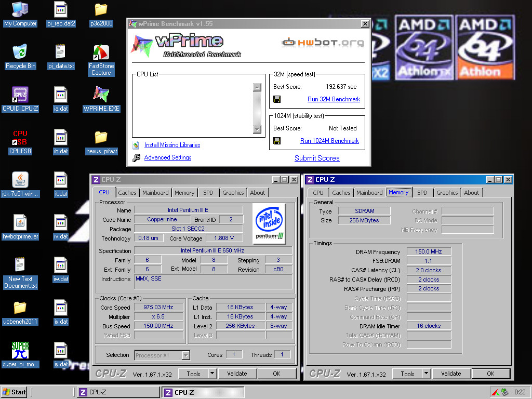Click the Install Missing Libraries icon
Image resolution: width=532 pixels, height=399 pixels.
[x=136, y=145]
